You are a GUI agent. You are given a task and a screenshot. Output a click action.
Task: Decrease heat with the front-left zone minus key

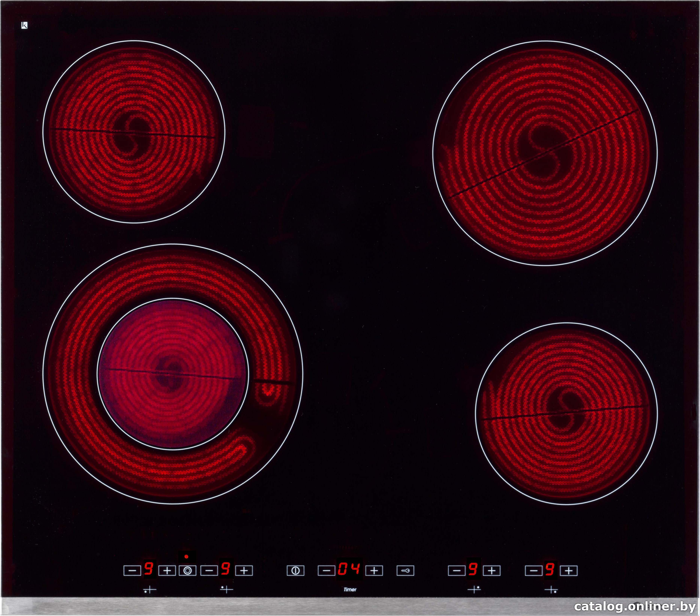(132, 570)
